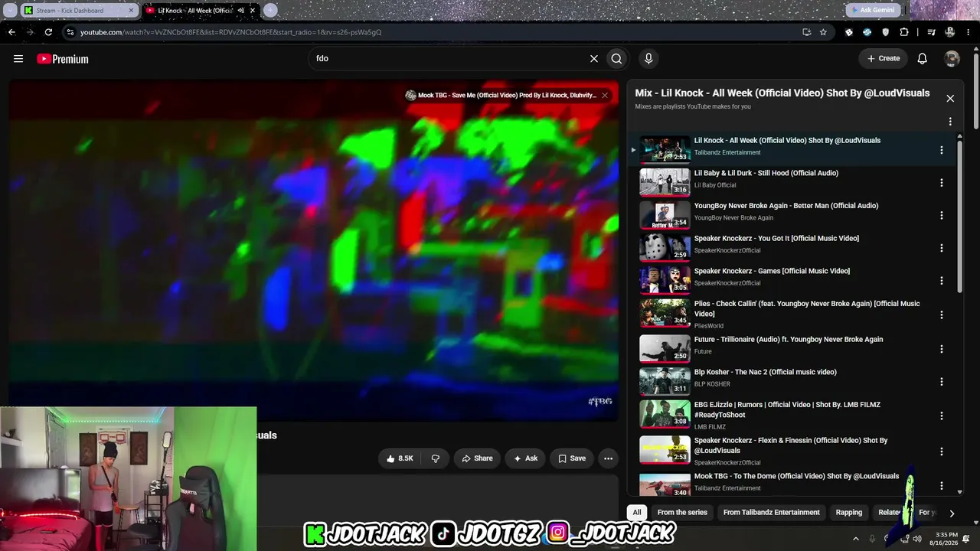
Task: Click the Ask Gemini button
Action: (x=872, y=10)
